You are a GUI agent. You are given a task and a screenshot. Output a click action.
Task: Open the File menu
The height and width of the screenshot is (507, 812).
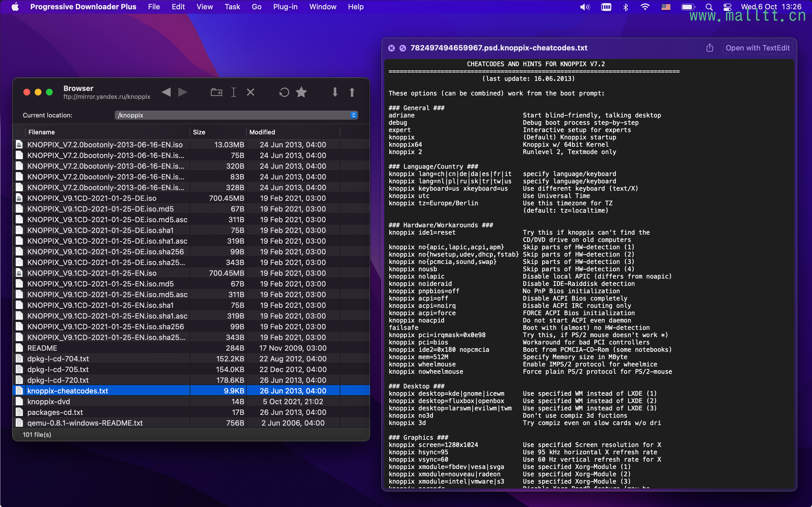(x=154, y=7)
